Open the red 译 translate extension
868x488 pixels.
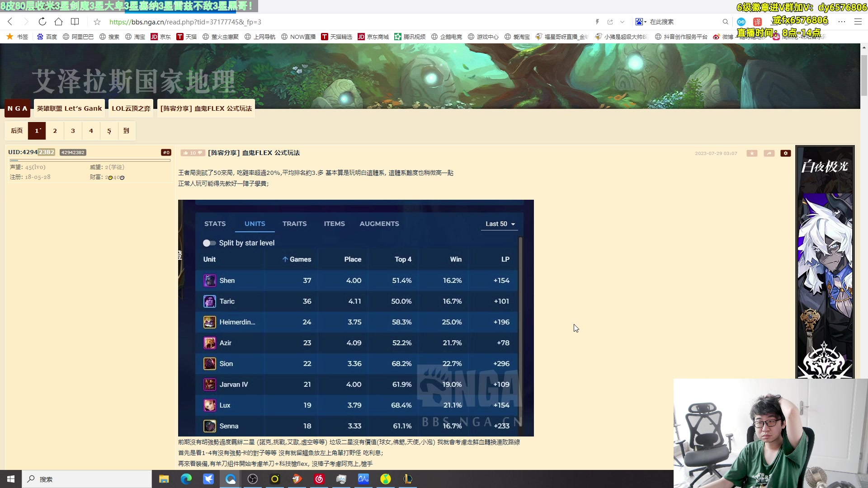[757, 22]
